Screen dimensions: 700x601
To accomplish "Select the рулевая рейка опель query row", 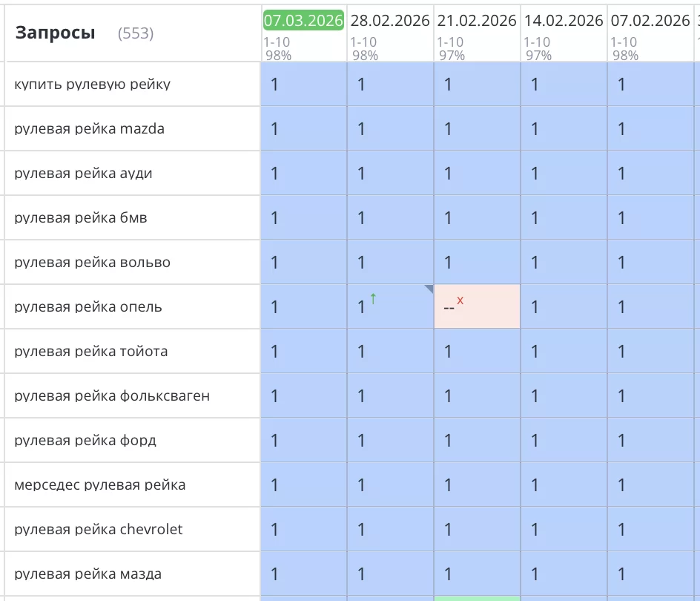I will click(x=87, y=306).
